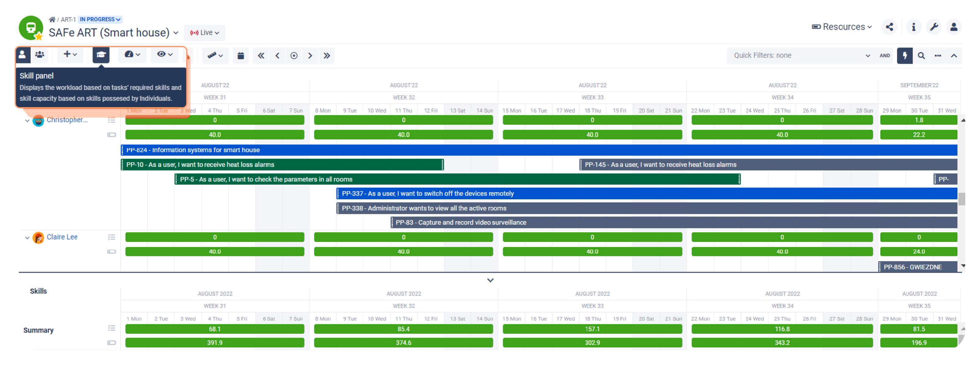Open the user profile icon
Viewport: 980px width, 365px height.
(x=954, y=27)
